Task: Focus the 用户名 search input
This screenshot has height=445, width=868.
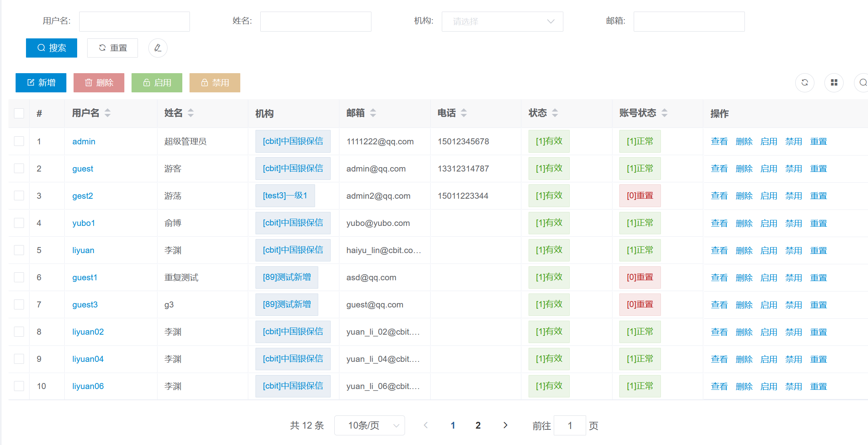Action: click(x=134, y=22)
